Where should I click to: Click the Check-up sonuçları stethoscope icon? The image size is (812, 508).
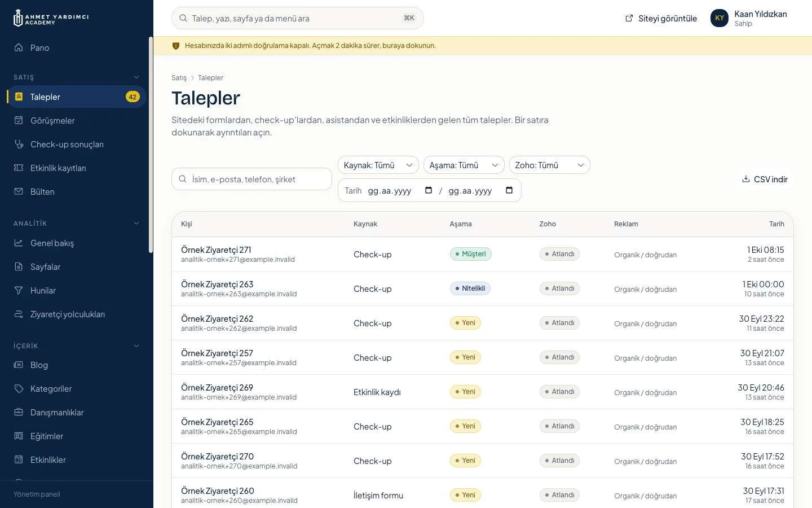pos(19,144)
